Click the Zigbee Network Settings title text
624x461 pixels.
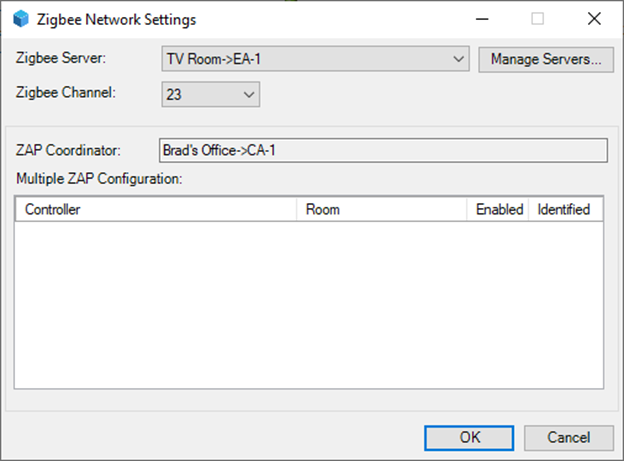(x=117, y=20)
